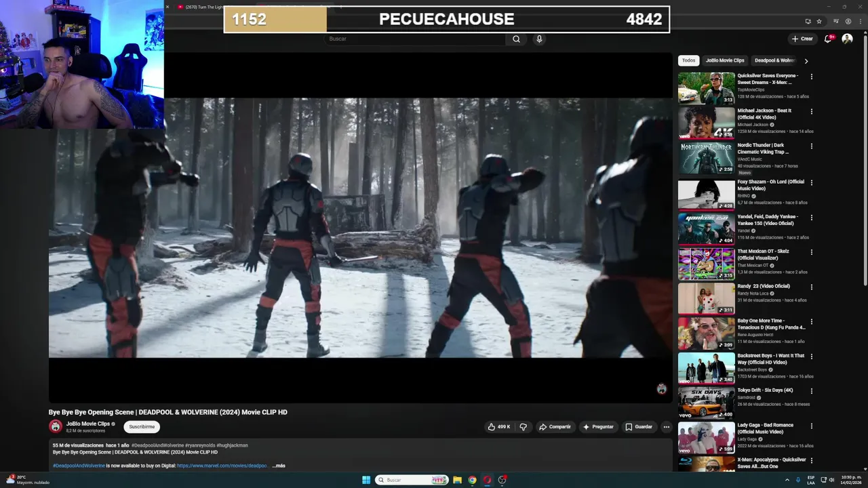Open options for Quicksilver Saves Everyone video

(x=812, y=77)
